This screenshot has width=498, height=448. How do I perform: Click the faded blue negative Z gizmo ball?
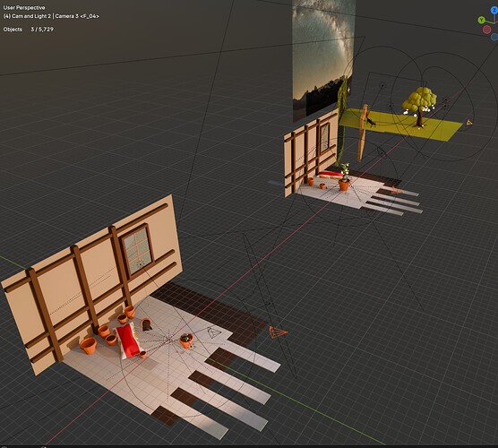(494, 37)
